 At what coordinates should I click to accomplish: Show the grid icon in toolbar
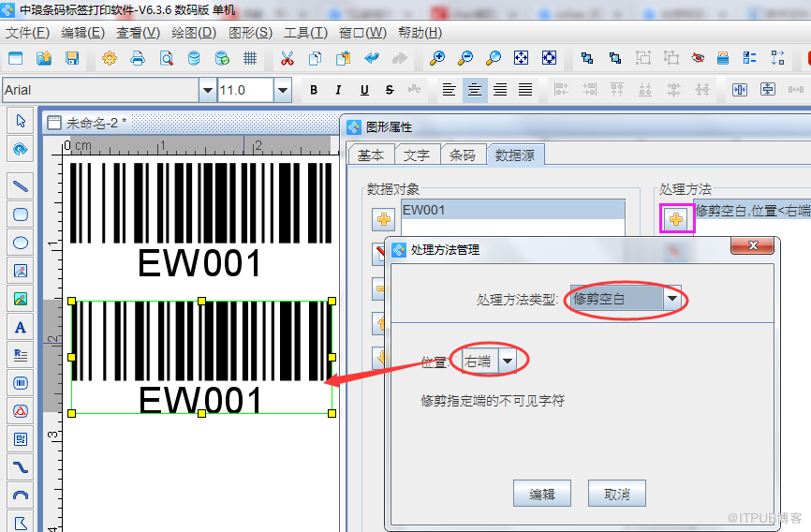250,58
